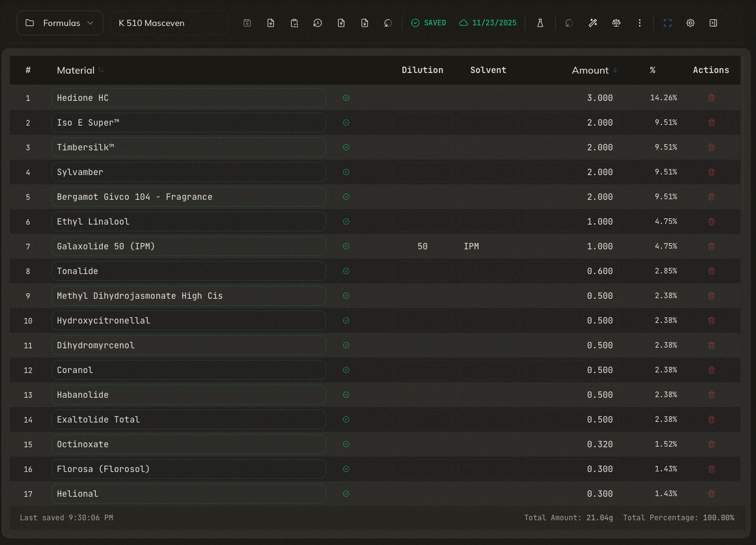Click the green check next to Hedione HC
The image size is (756, 545).
tap(346, 98)
